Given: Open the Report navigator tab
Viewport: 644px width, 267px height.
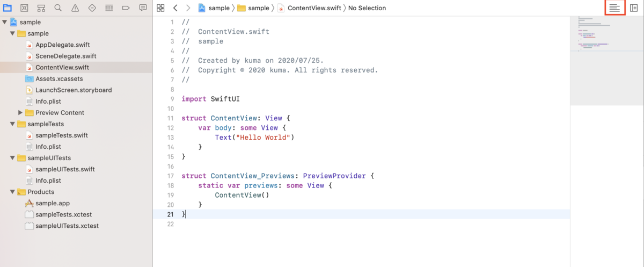Looking at the screenshot, I should click(x=143, y=8).
